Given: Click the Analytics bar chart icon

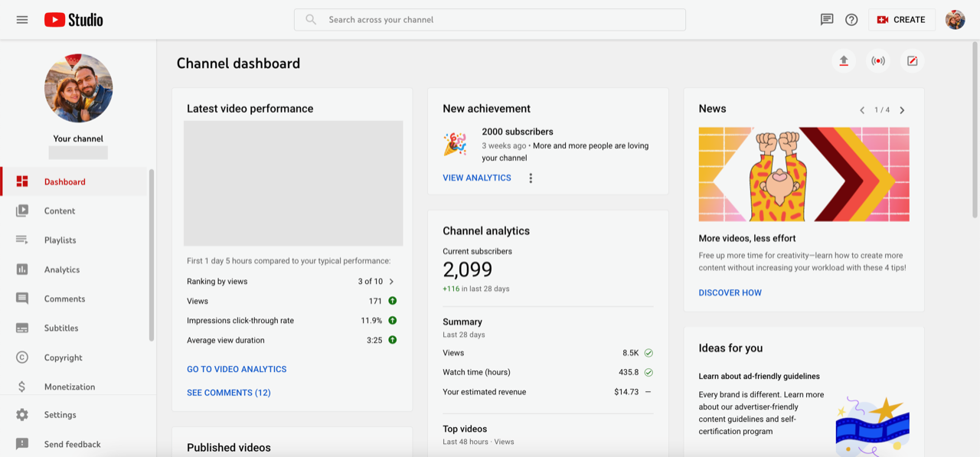Looking at the screenshot, I should 22,269.
